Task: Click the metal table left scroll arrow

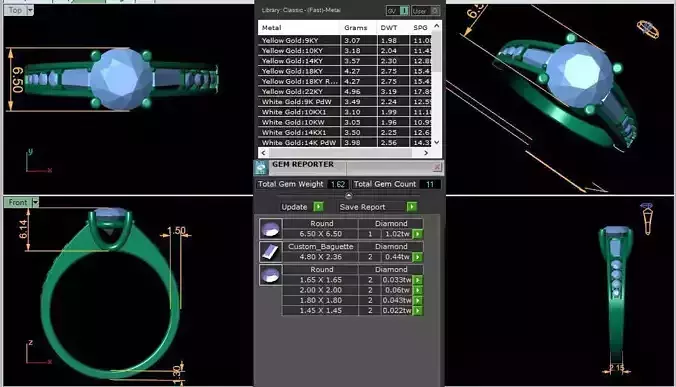Action: click(263, 153)
